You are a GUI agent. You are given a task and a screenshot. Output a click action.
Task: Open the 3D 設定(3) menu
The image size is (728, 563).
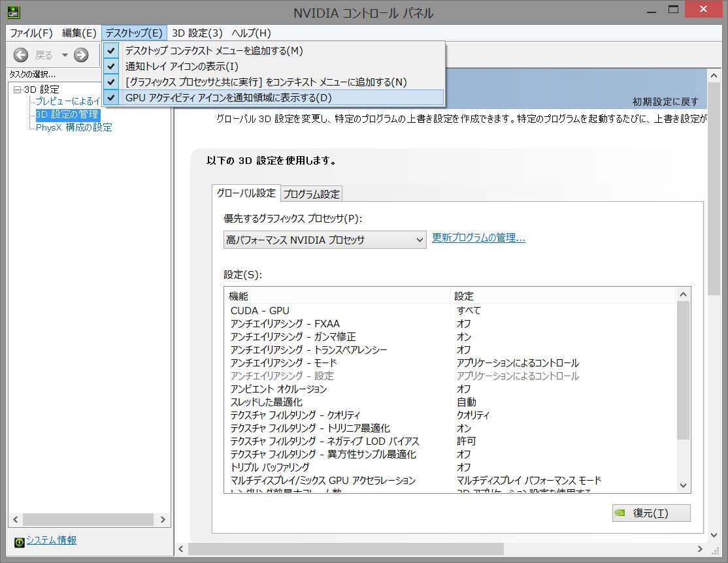point(197,33)
